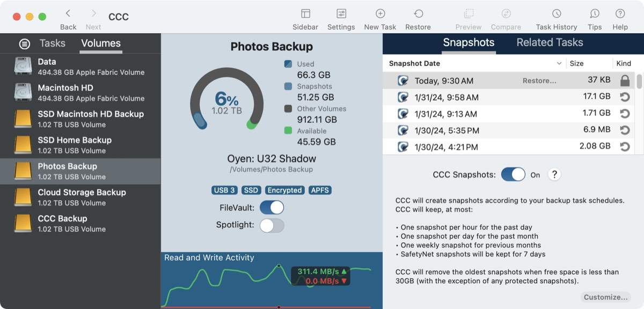Switch to the Tasks sidebar tab
Viewport: 644px width, 309px height.
(53, 43)
